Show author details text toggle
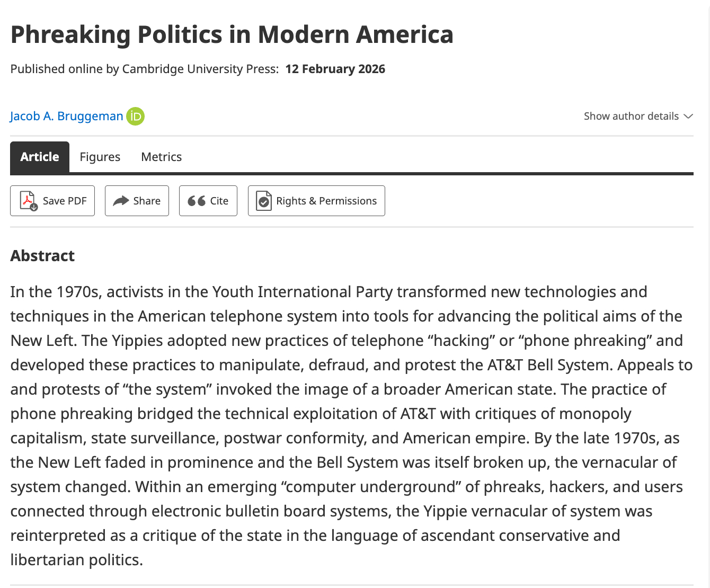Viewport: 710px width, 588px height. 631,116
